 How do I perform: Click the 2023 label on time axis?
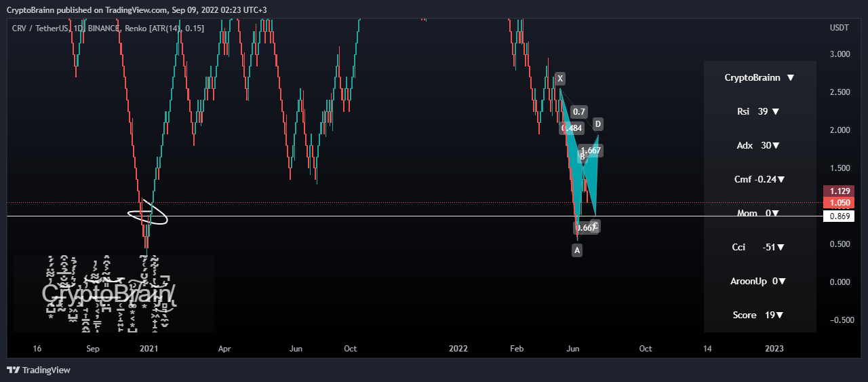(x=774, y=349)
